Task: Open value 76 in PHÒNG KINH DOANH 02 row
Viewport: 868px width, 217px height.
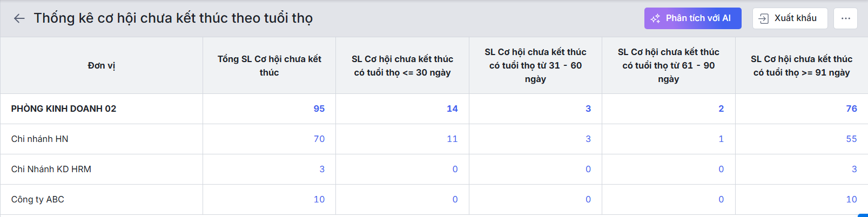Action: tap(851, 109)
